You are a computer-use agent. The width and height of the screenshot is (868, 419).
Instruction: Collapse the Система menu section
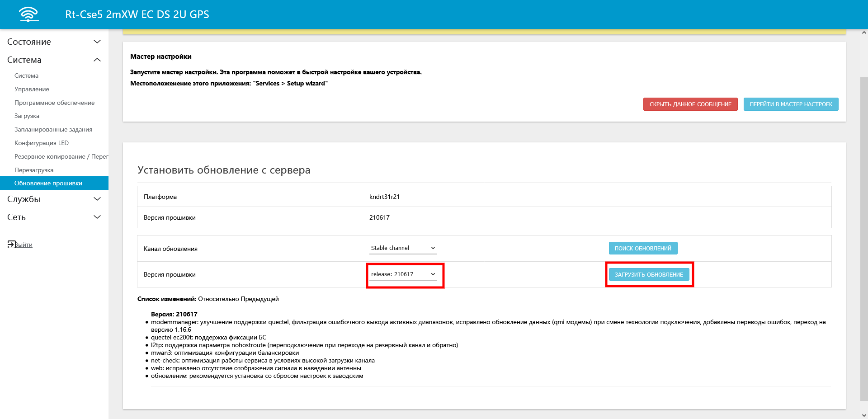(54, 60)
